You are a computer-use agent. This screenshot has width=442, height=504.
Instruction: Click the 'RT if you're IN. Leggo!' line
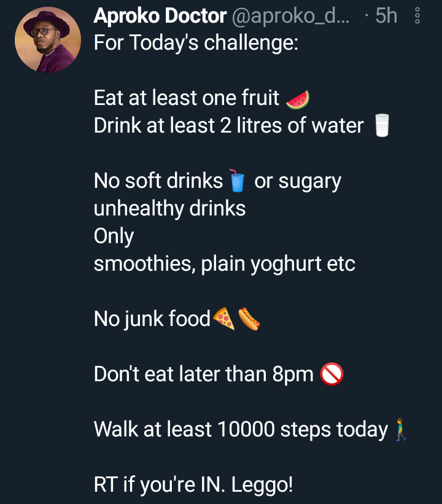tap(193, 485)
